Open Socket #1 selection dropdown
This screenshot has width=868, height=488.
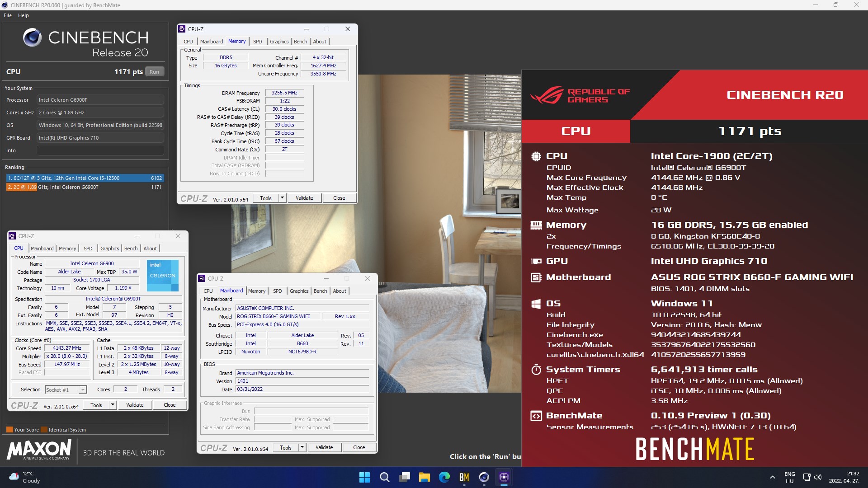(83, 390)
